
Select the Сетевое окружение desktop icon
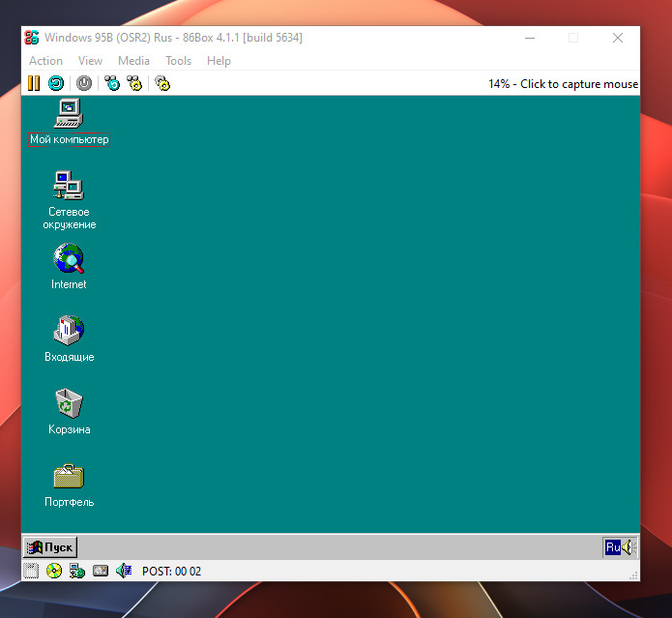[69, 186]
